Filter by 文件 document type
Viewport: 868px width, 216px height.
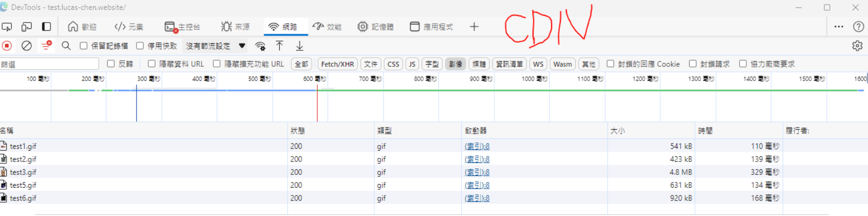(x=371, y=64)
